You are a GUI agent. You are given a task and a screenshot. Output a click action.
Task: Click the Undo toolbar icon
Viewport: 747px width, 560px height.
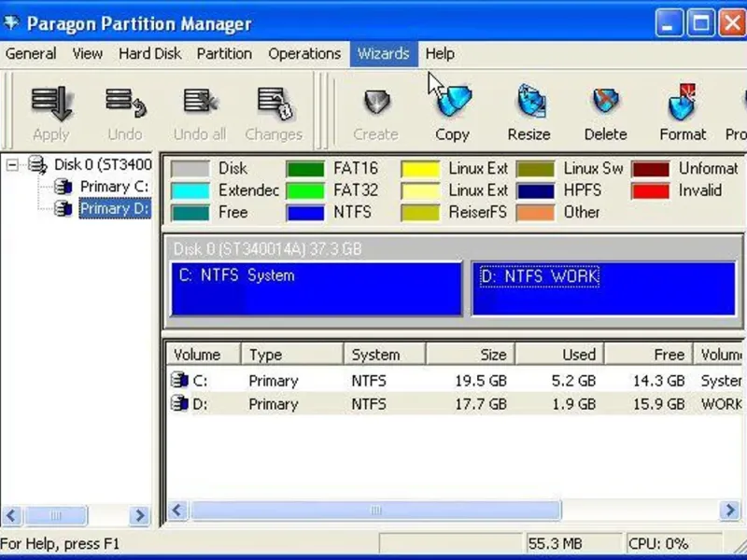[x=126, y=103]
